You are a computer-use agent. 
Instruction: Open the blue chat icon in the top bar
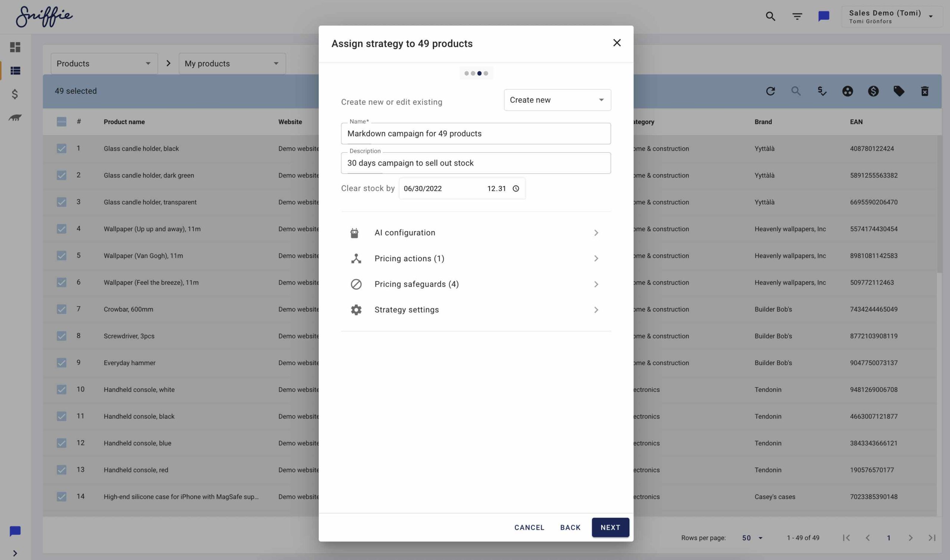coord(823,16)
